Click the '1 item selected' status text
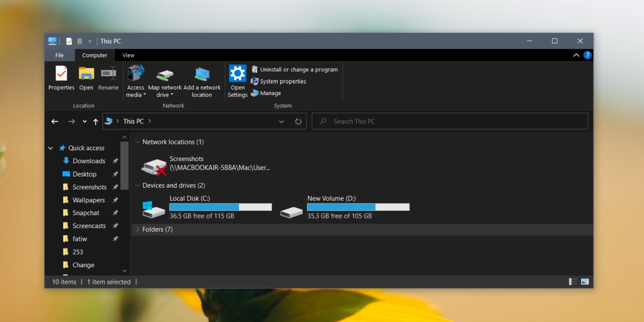This screenshot has height=322, width=644. pyautogui.click(x=109, y=282)
